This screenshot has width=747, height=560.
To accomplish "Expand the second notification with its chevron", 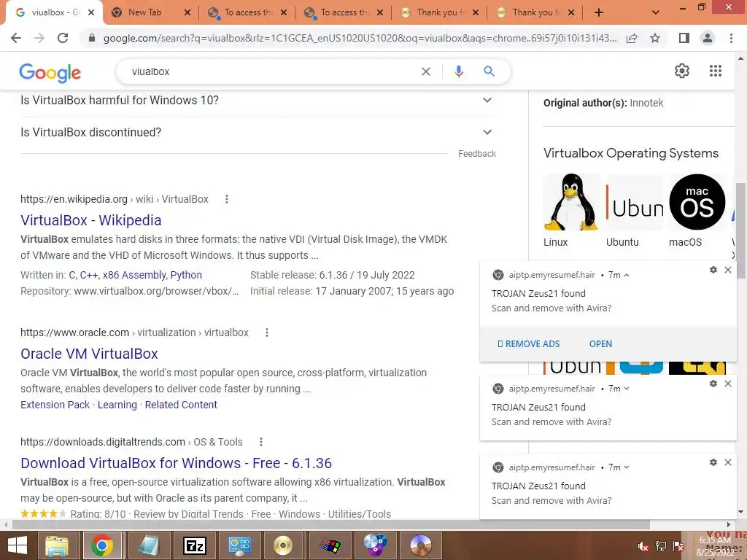I will click(627, 389).
